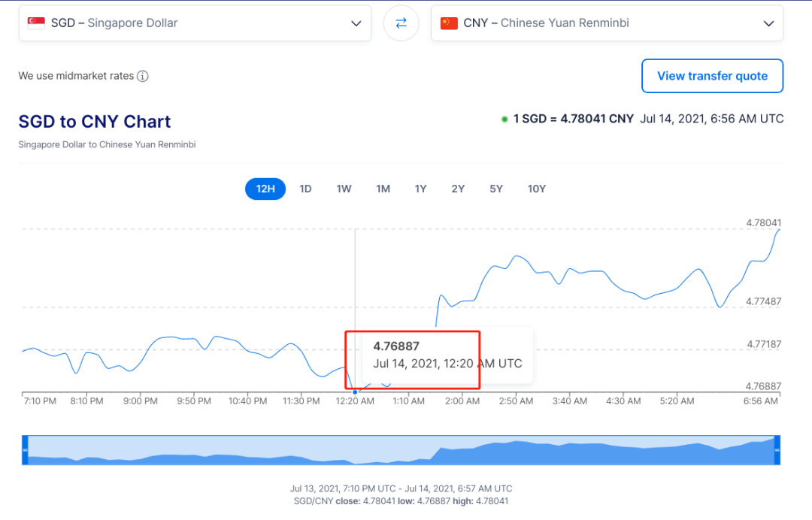Screen dimensions: 812x520
Task: Select the 1M time range
Action: pyautogui.click(x=383, y=189)
